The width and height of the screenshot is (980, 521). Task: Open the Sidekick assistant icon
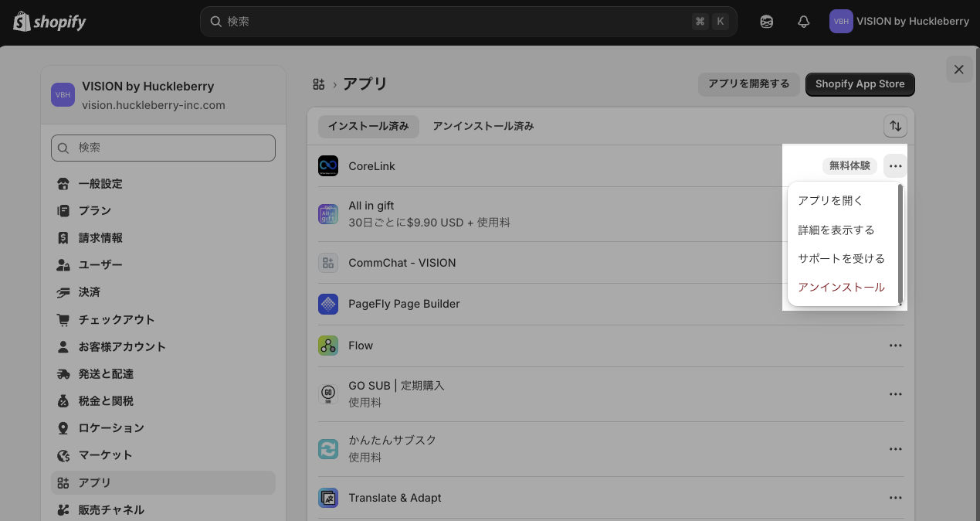point(766,22)
